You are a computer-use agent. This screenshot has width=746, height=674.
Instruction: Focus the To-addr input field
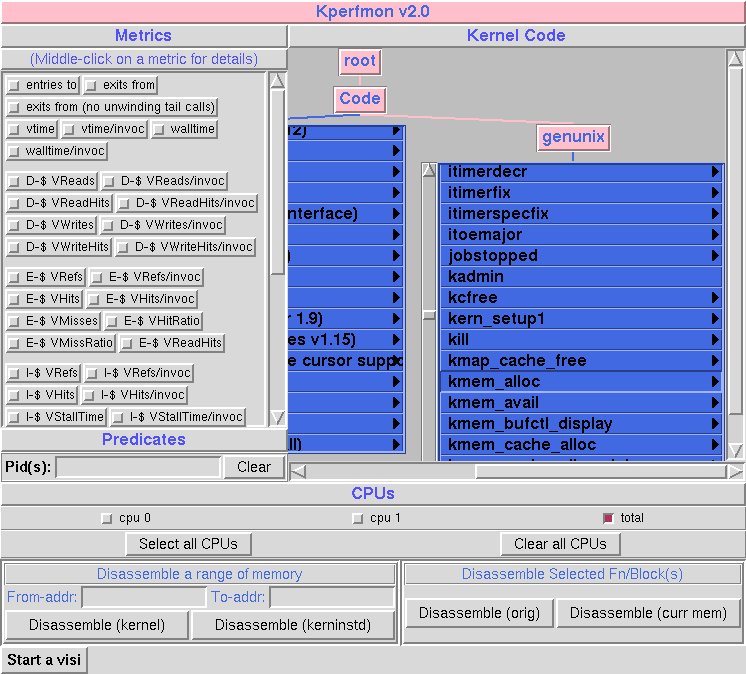(332, 597)
